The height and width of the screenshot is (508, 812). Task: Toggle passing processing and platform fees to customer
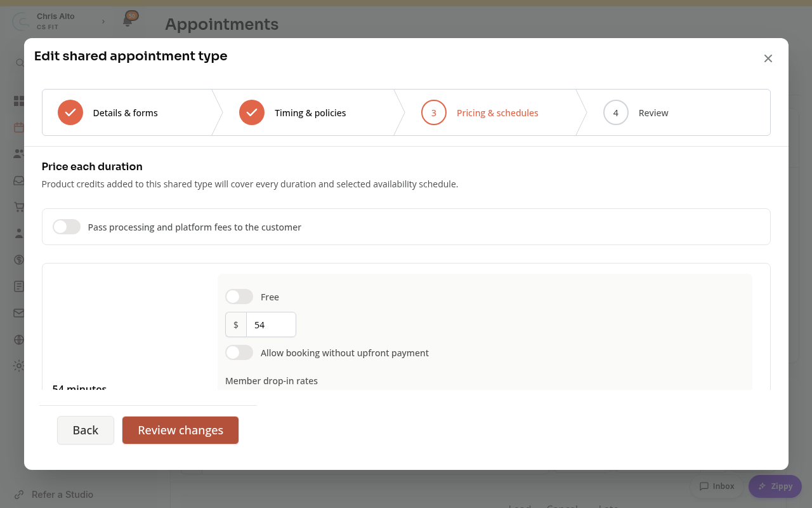(x=67, y=227)
